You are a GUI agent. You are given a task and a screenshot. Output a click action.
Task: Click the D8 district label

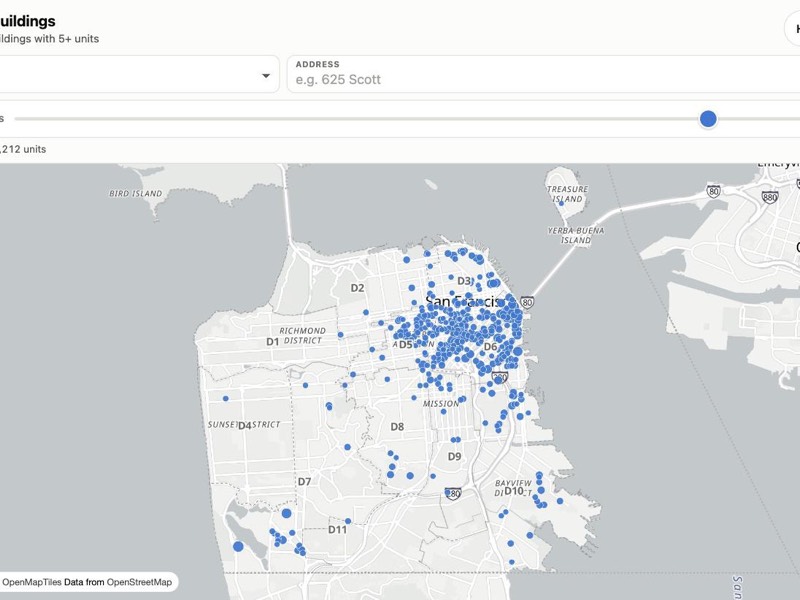pyautogui.click(x=397, y=427)
